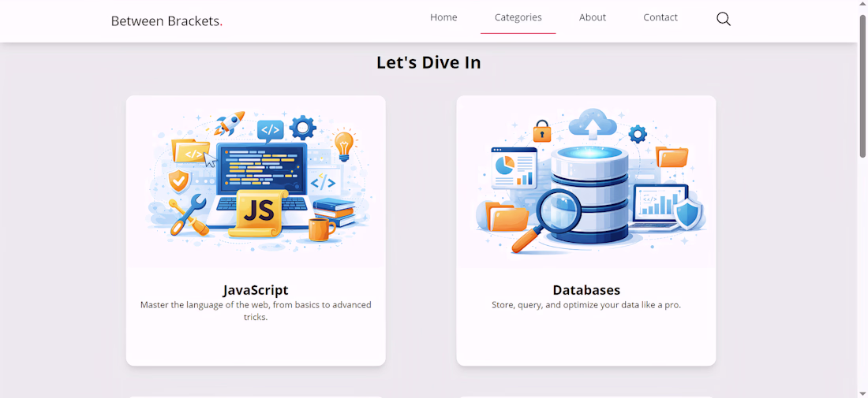Go to the Home page
868x398 pixels.
(x=443, y=17)
